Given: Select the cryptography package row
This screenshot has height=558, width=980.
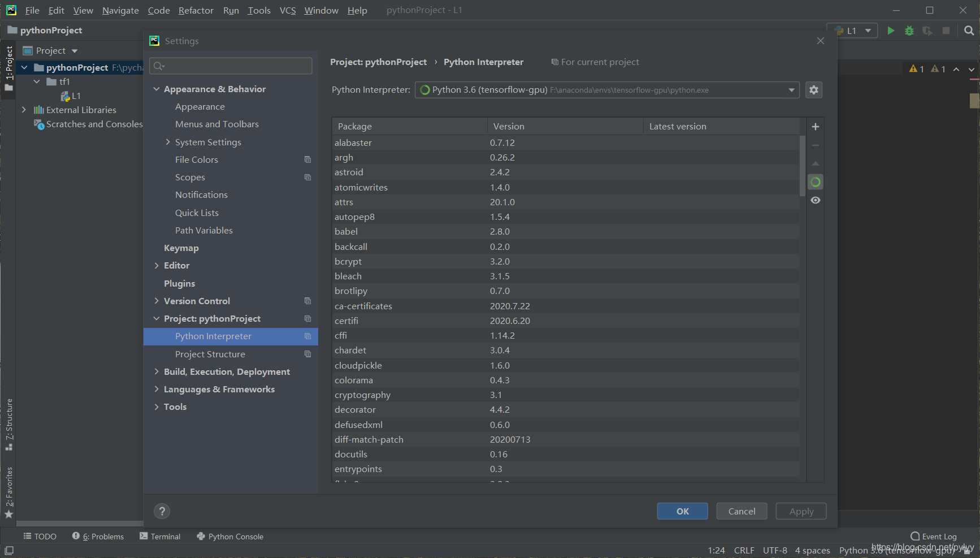Looking at the screenshot, I should 566,395.
